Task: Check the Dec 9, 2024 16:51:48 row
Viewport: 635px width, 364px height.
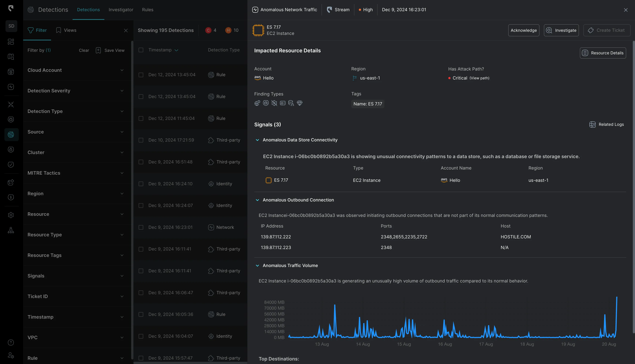Action: (x=141, y=162)
